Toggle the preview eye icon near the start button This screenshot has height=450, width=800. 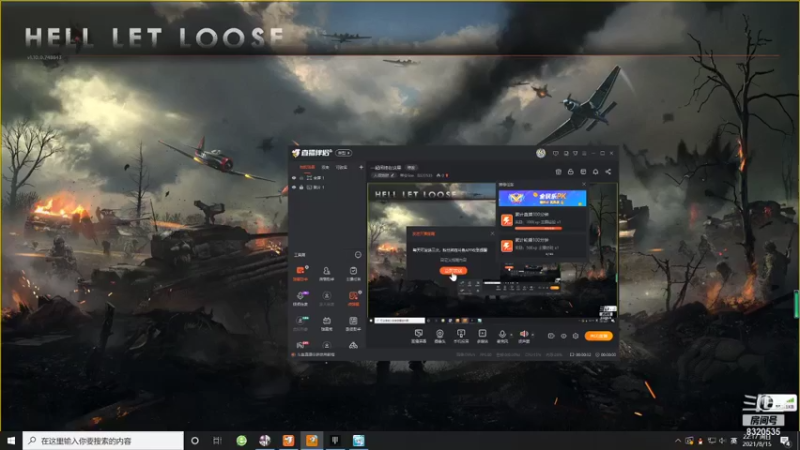click(564, 336)
